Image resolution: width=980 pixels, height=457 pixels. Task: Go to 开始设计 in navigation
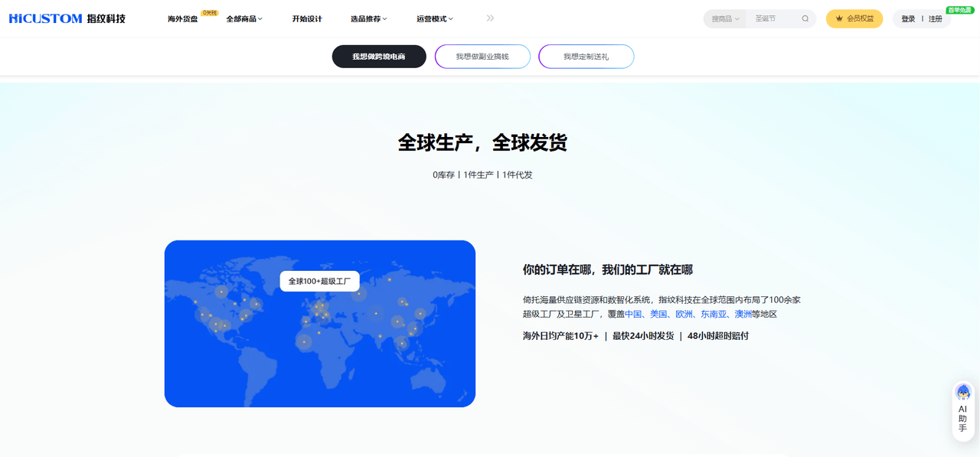(306, 19)
